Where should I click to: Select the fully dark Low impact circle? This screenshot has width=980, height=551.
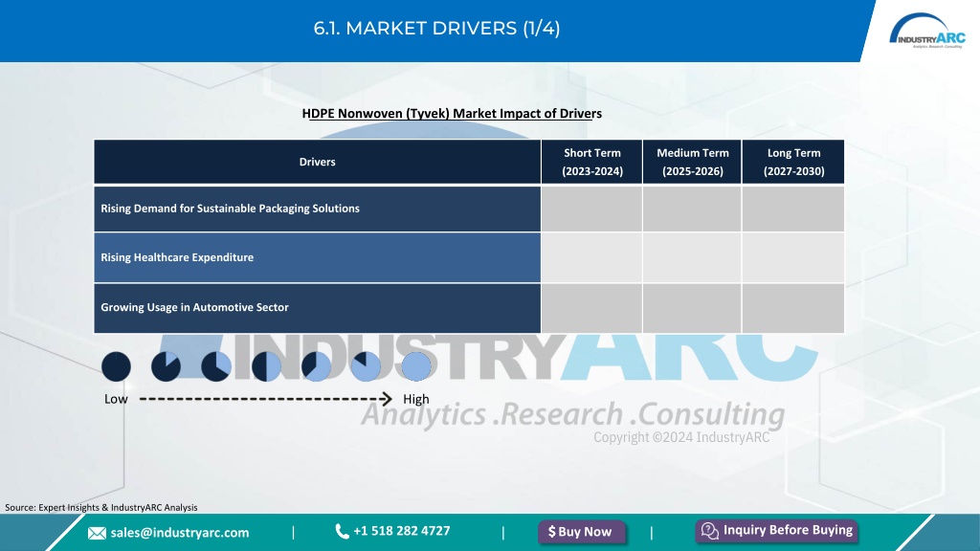click(116, 366)
